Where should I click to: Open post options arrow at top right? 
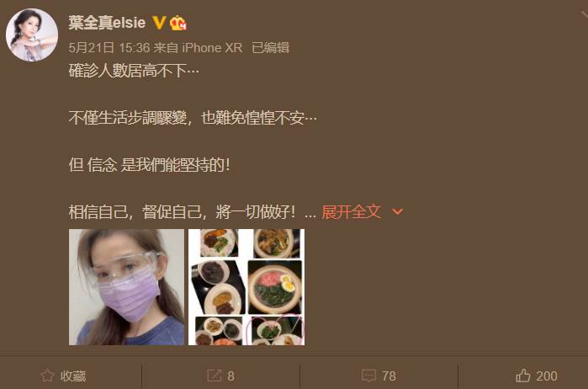[x=585, y=15]
